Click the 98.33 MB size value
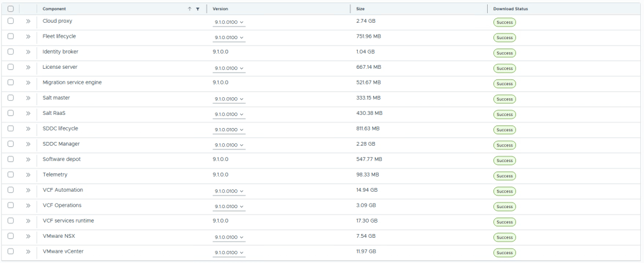The width and height of the screenshot is (644, 263). tap(367, 175)
